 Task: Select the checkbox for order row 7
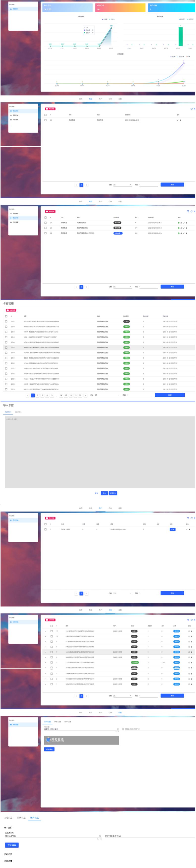[x=52, y=652]
